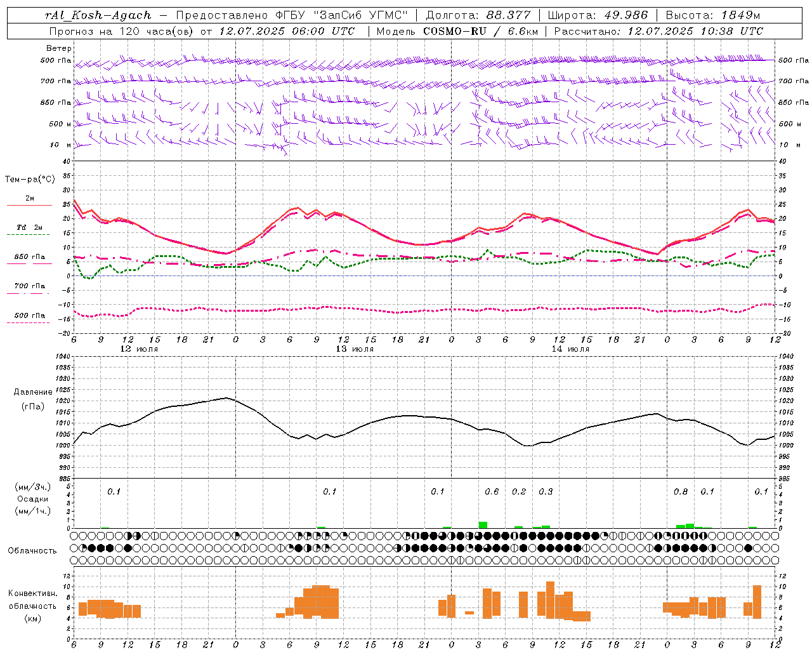Screen dimensions: 812x650
Task: Click the "Td 2м" dew point legend entry
Action: tap(29, 227)
